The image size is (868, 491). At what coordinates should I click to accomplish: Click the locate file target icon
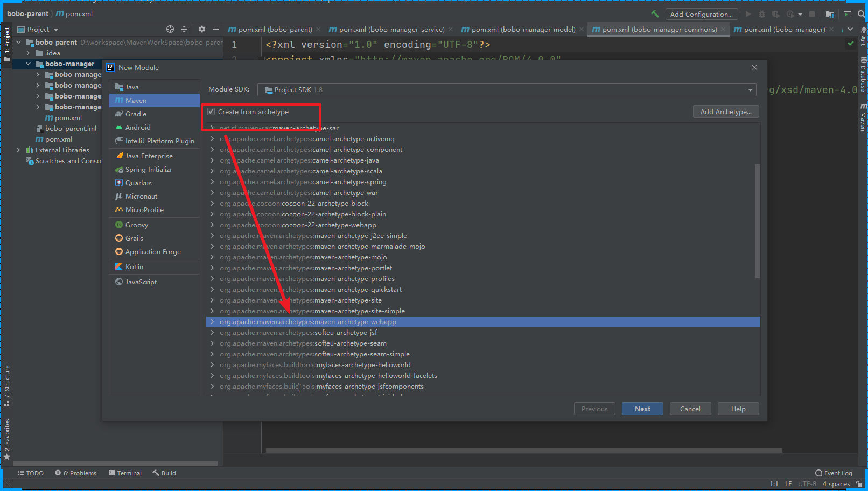[170, 29]
